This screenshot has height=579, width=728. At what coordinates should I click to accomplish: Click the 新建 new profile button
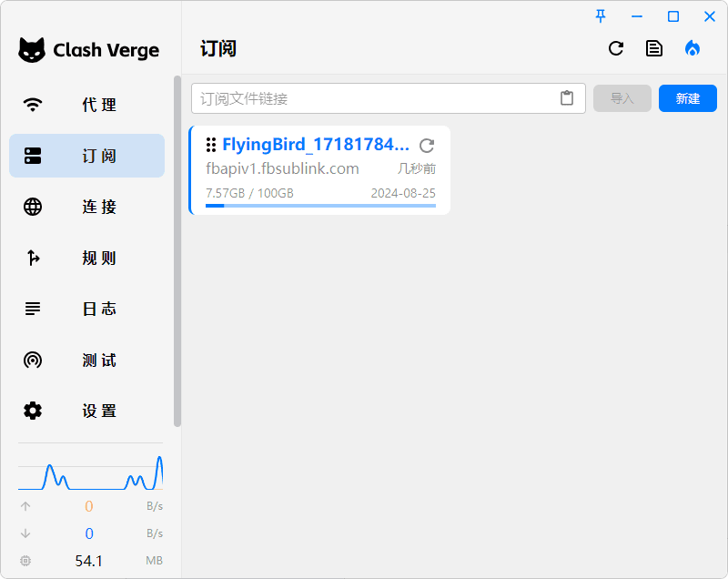point(688,98)
